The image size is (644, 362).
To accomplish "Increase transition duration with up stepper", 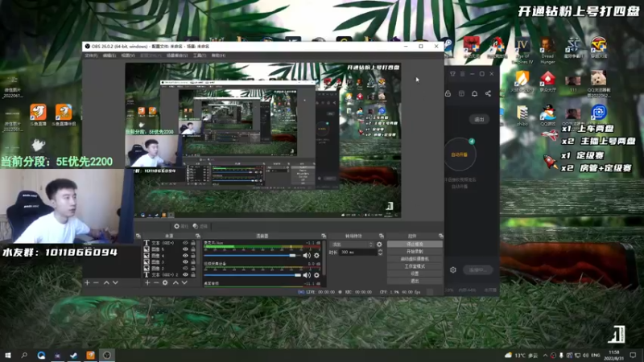I will pyautogui.click(x=380, y=250).
